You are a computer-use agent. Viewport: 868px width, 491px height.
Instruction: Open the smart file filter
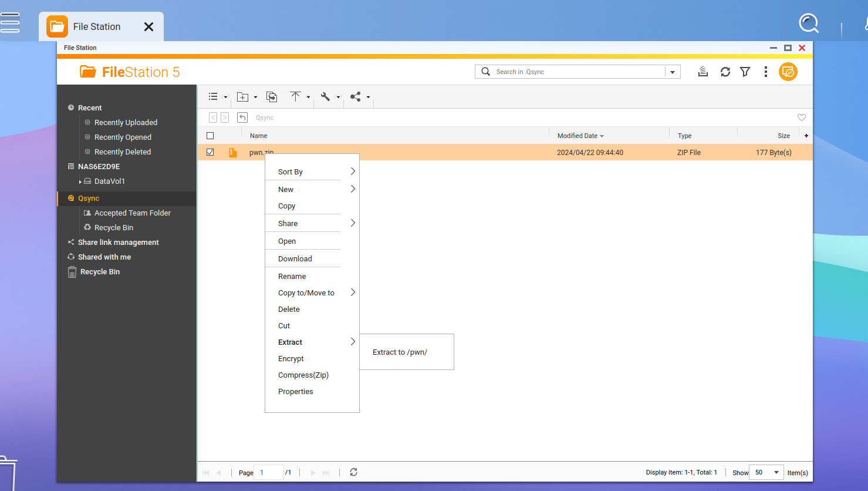(x=745, y=72)
